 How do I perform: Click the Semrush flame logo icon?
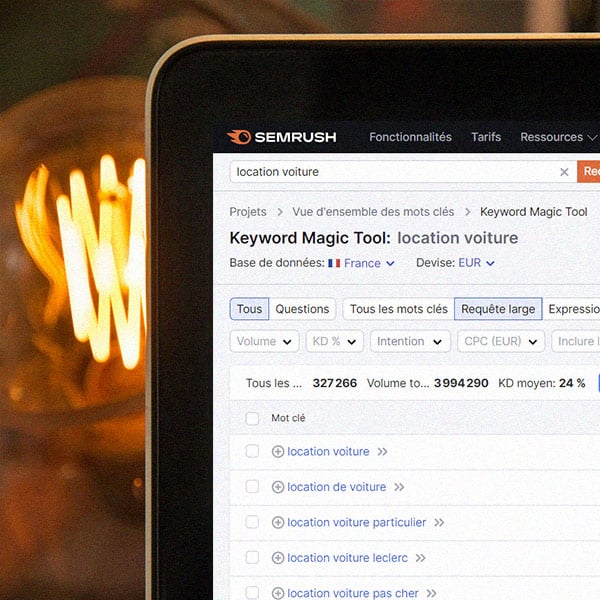(239, 137)
